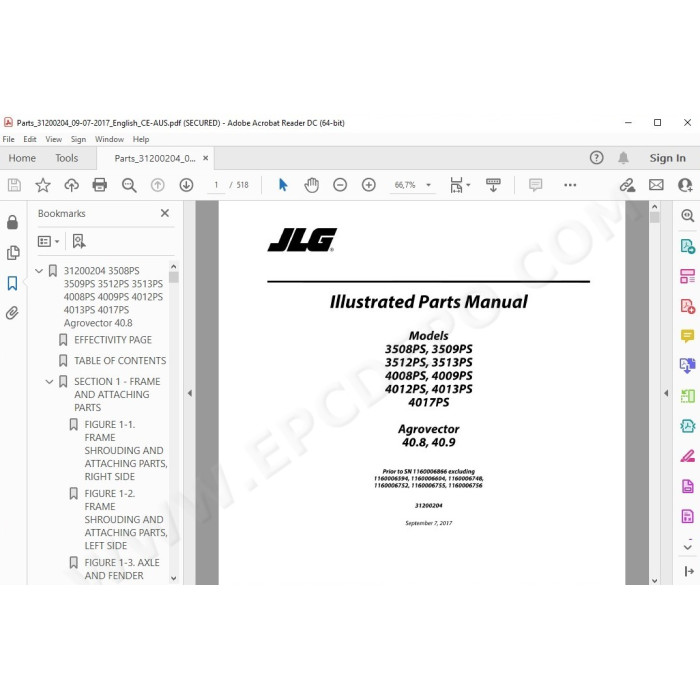
Task: Open TABLE OF CONTENTS bookmark
Action: pyautogui.click(x=120, y=361)
